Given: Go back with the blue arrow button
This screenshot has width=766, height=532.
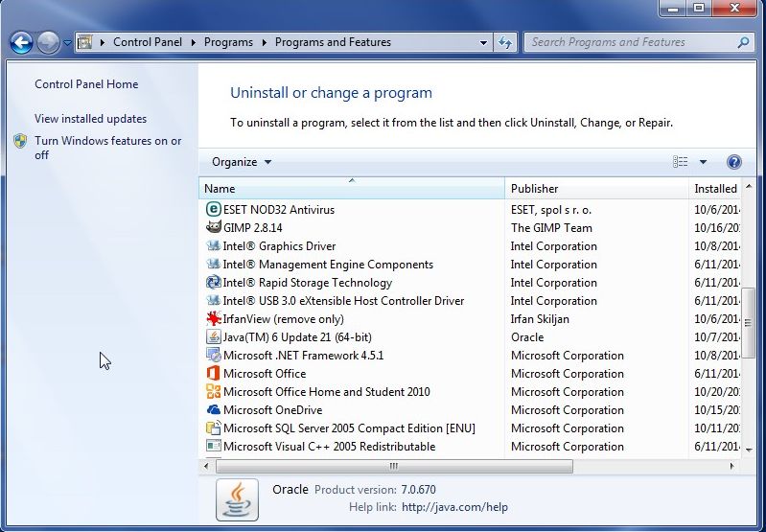Looking at the screenshot, I should 21,42.
